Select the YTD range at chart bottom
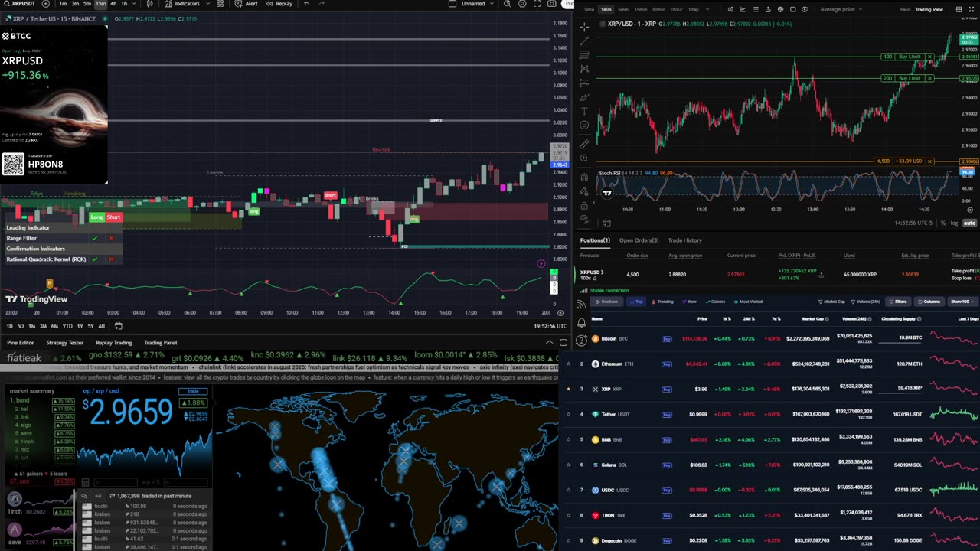 click(x=67, y=326)
